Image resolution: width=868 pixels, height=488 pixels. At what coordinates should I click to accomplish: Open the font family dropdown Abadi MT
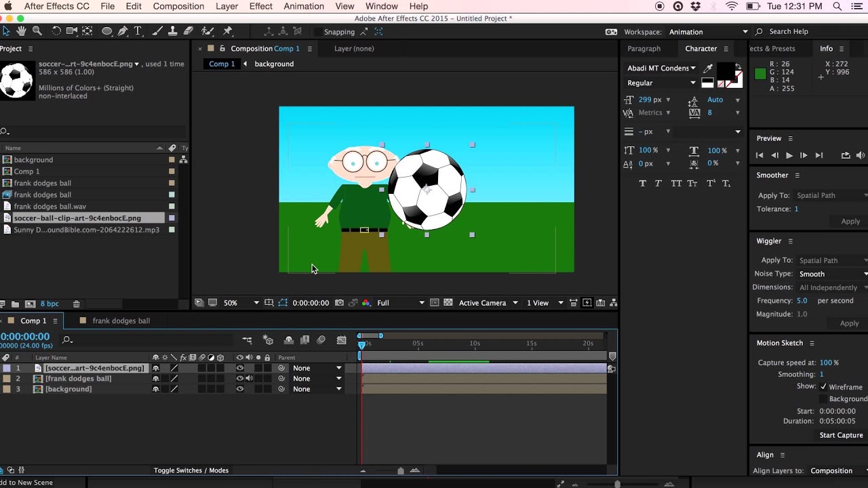tap(661, 68)
